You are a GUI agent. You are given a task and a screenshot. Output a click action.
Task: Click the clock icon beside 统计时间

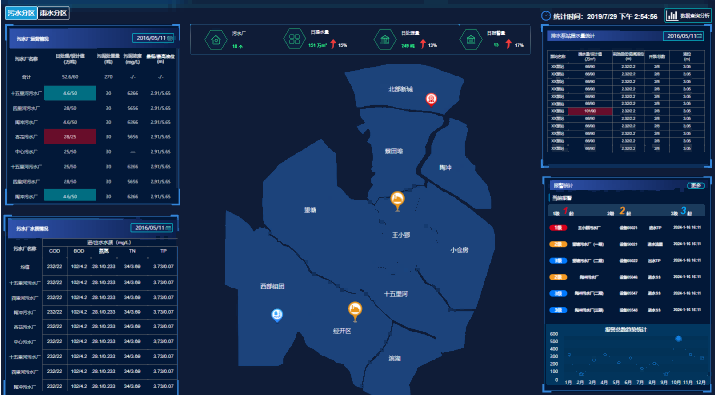click(545, 16)
